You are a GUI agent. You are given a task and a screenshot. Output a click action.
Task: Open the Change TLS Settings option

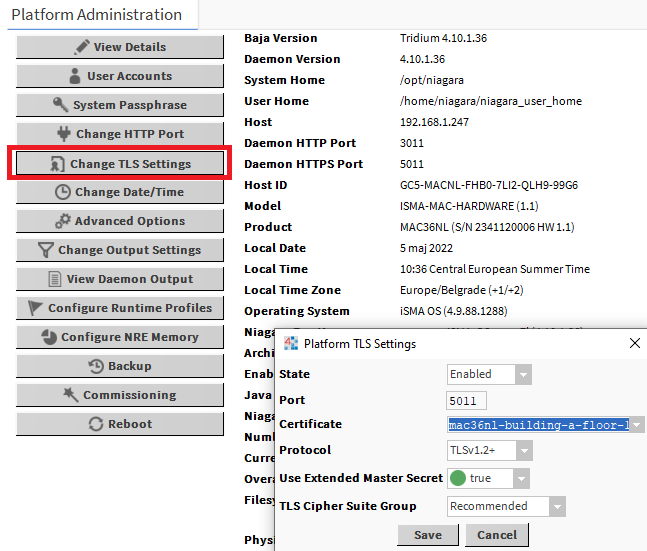pyautogui.click(x=120, y=163)
